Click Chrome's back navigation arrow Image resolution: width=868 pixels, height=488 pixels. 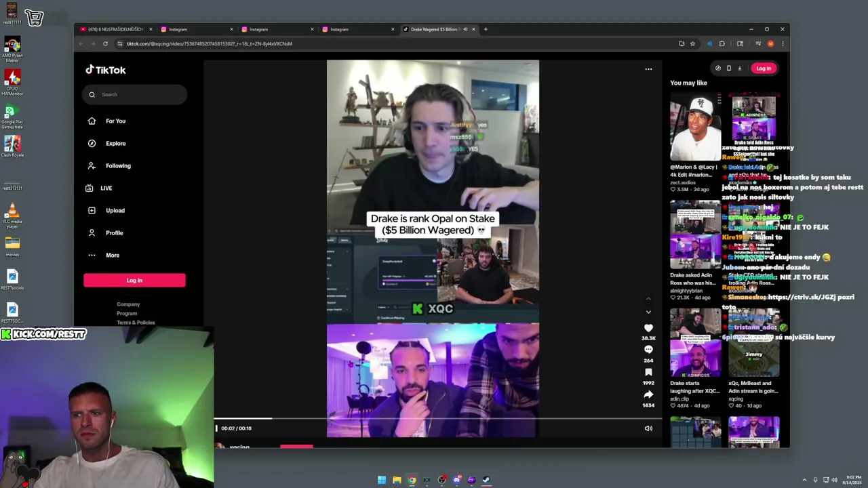click(x=81, y=43)
